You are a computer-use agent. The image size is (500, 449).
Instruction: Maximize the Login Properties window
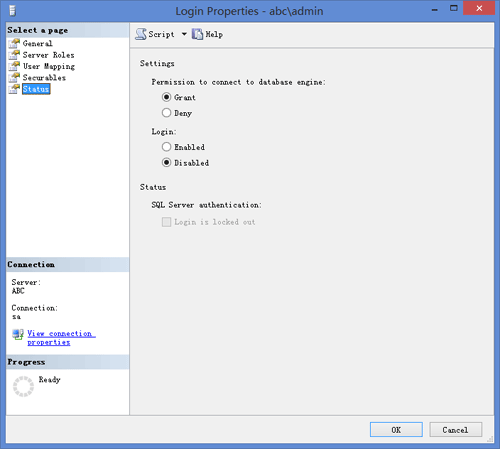454,8
